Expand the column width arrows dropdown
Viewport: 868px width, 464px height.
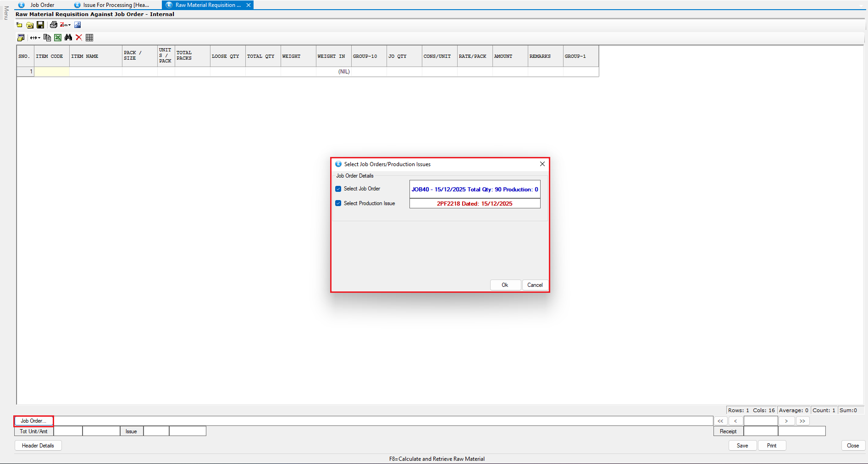35,38
